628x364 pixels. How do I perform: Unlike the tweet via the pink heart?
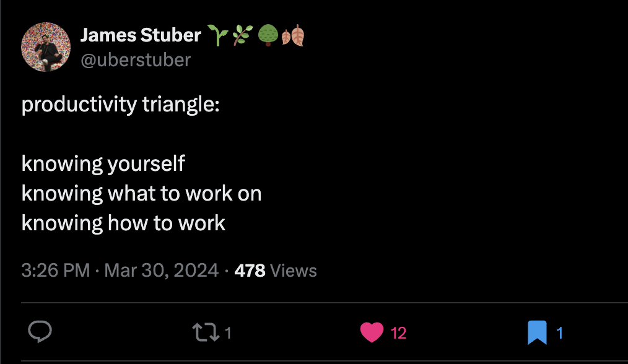click(x=372, y=333)
